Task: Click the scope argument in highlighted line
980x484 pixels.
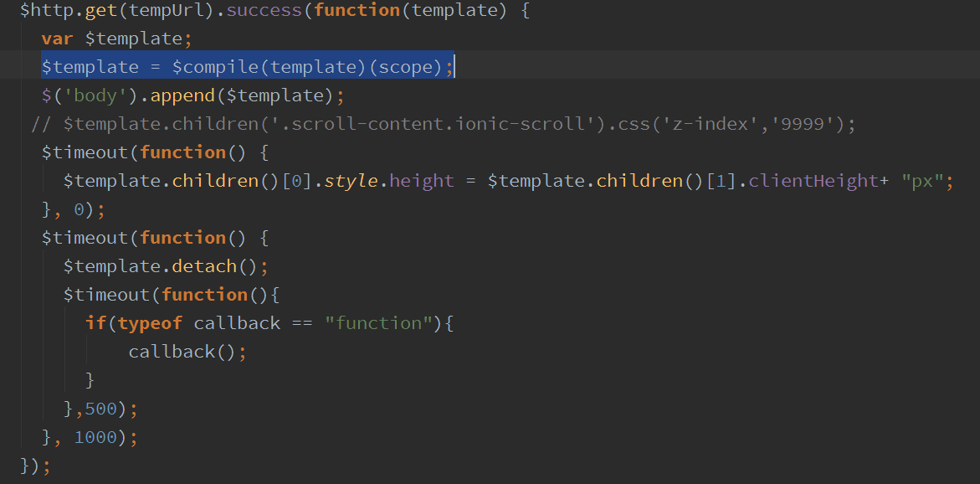Action: tap(408, 67)
